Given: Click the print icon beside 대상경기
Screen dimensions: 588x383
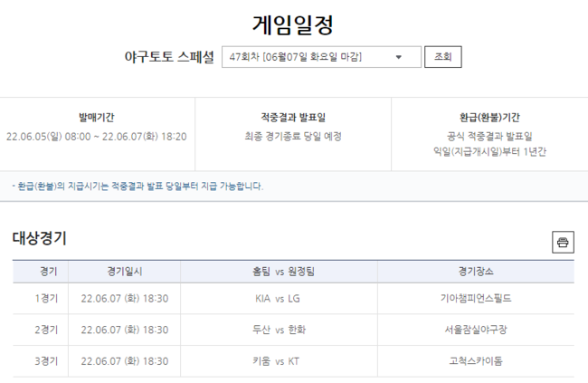Looking at the screenshot, I should coord(563,242).
